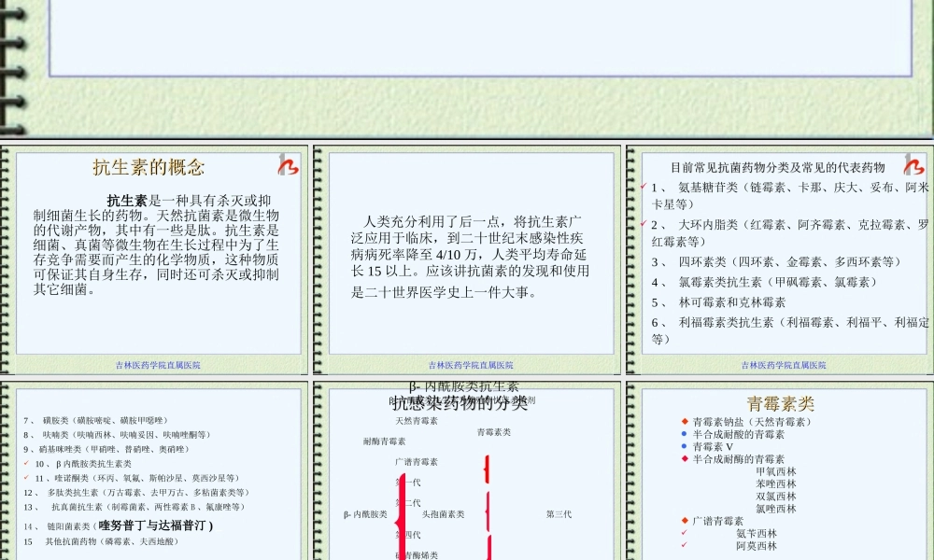Click the diamond bullet beside 广谱青霉素

tap(684, 521)
